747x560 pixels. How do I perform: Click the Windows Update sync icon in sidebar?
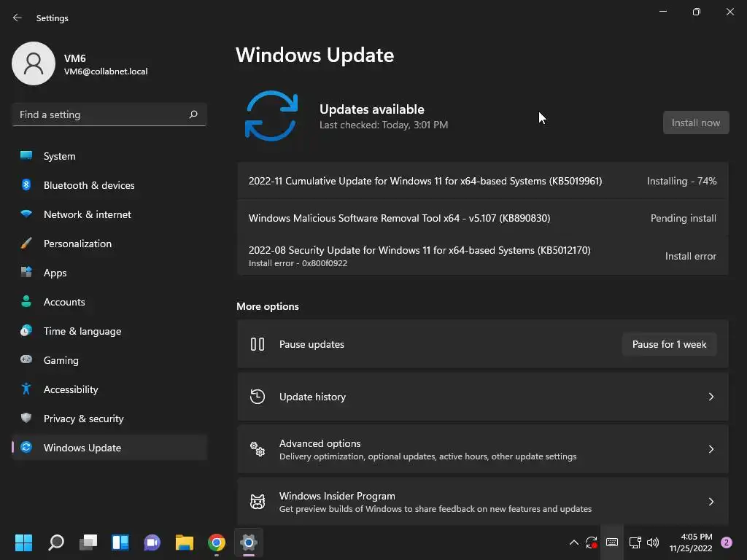26,447
